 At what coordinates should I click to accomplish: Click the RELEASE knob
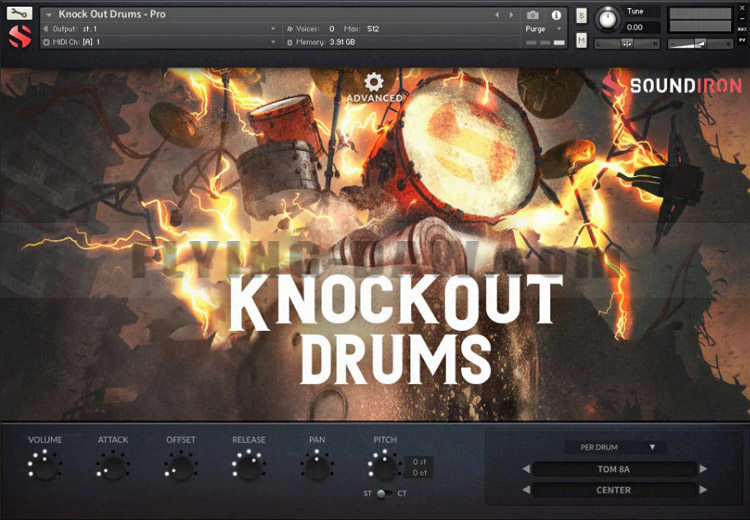pyautogui.click(x=249, y=468)
